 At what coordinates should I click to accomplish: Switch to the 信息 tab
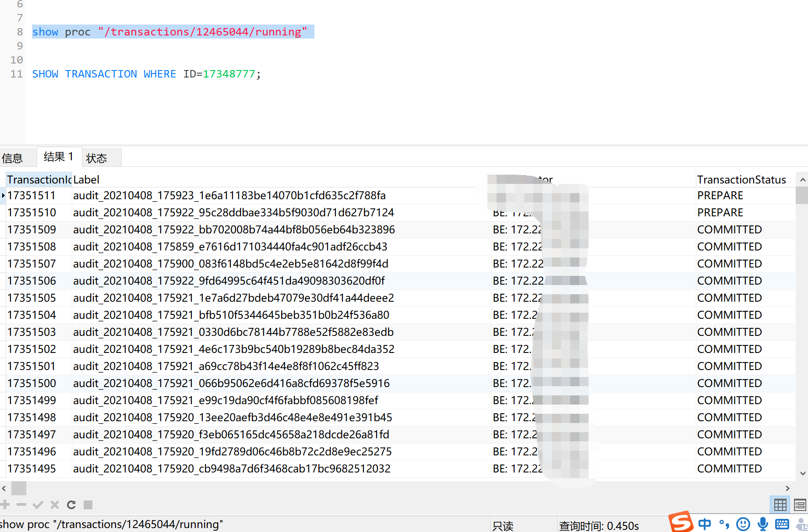[12, 158]
